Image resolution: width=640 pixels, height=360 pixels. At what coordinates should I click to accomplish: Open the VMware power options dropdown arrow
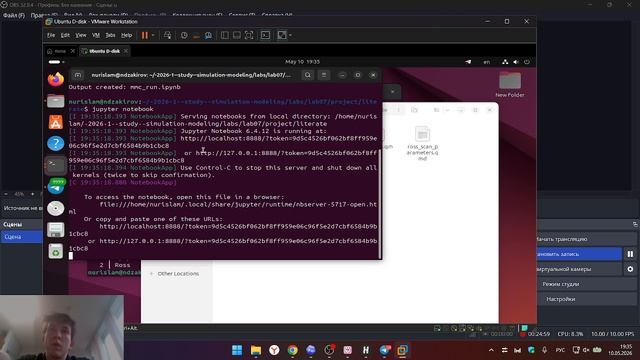click(153, 36)
